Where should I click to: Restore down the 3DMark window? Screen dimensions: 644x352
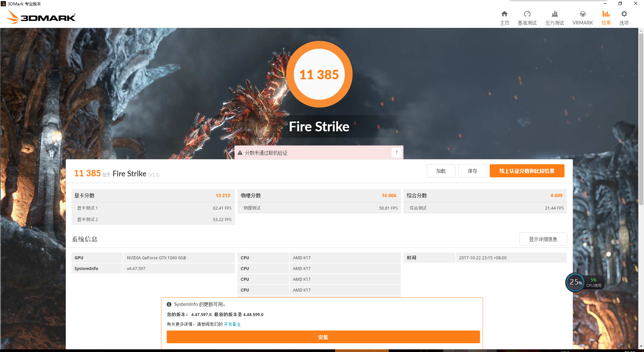point(620,4)
